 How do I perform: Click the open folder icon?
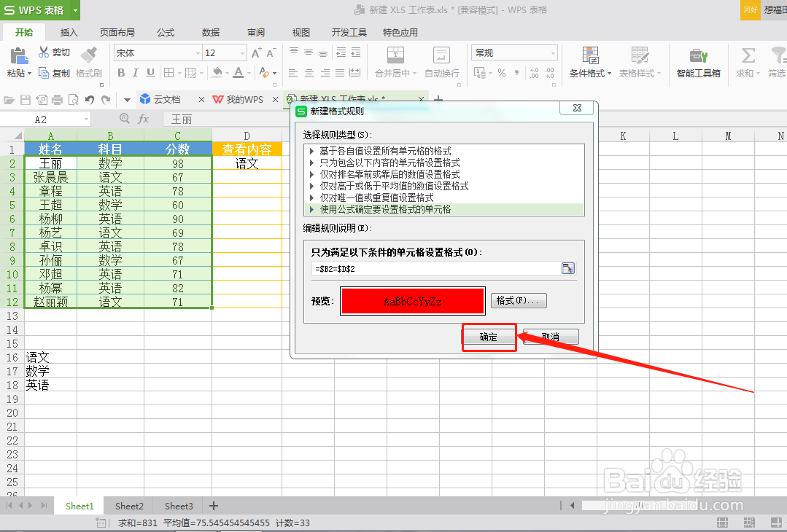[9, 100]
